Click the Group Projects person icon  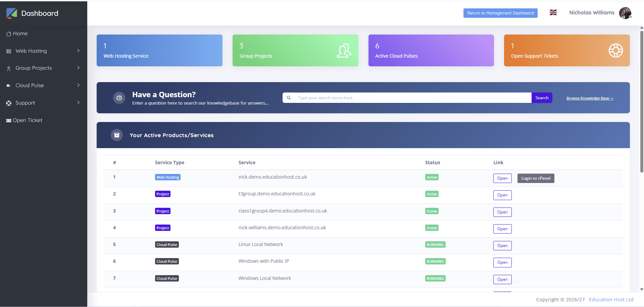click(9, 68)
